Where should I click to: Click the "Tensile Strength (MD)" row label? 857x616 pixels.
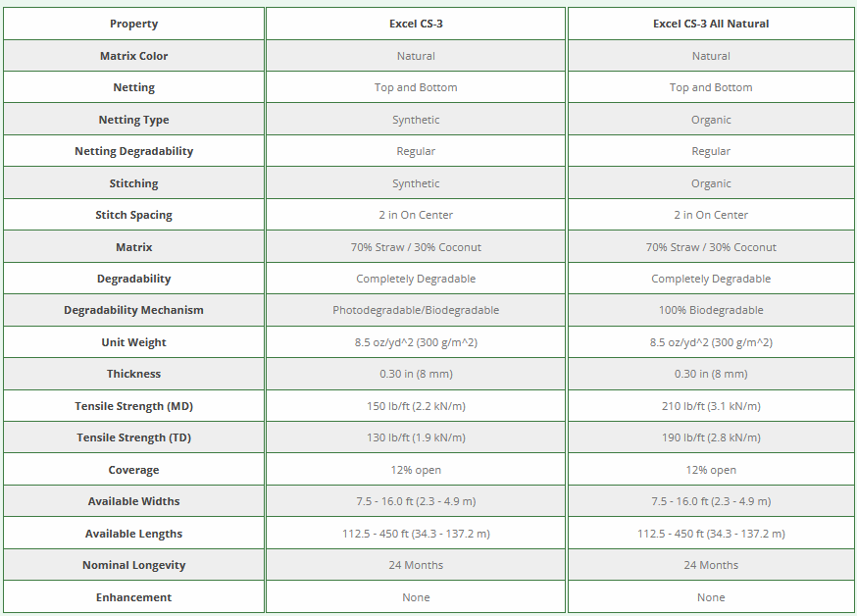pos(133,406)
